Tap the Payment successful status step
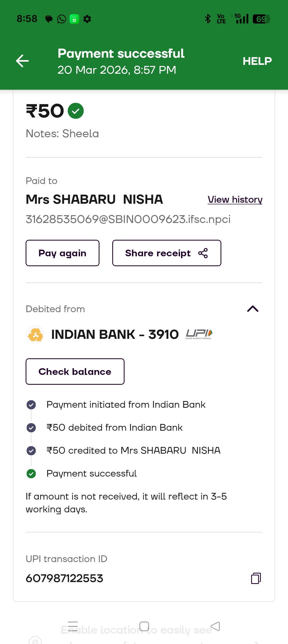Screen dimensions: 288x644 [91, 473]
